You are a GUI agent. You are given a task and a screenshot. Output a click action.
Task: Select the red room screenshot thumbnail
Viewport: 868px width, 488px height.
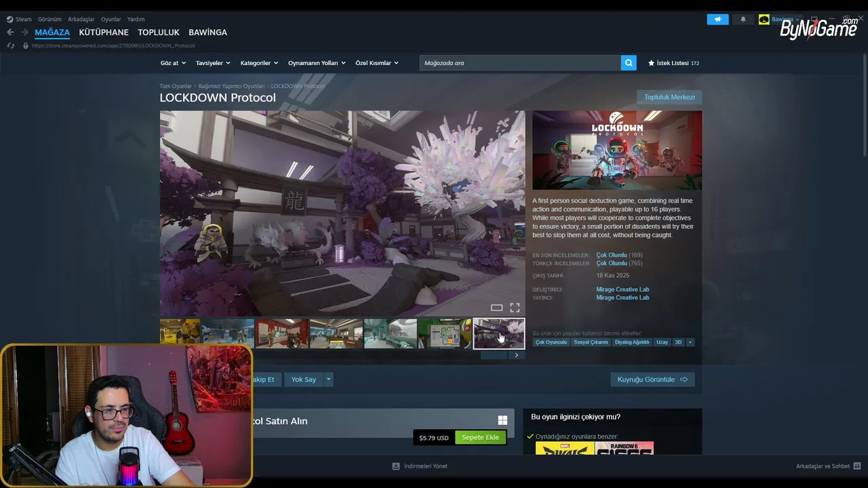click(282, 333)
